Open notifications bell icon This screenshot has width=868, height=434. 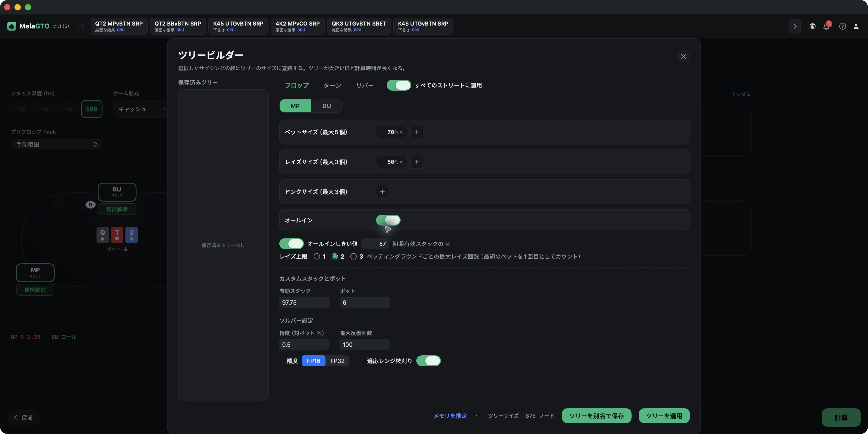pos(827,26)
